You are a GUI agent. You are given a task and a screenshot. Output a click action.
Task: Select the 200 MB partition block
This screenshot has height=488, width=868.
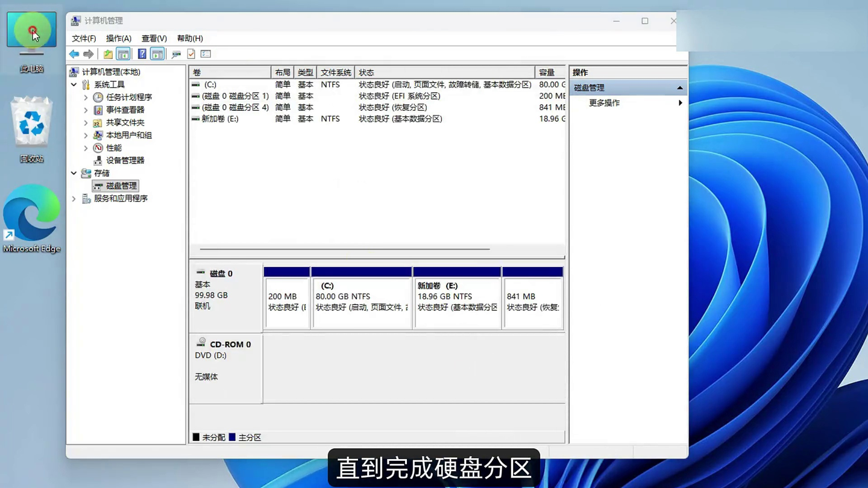coord(287,298)
